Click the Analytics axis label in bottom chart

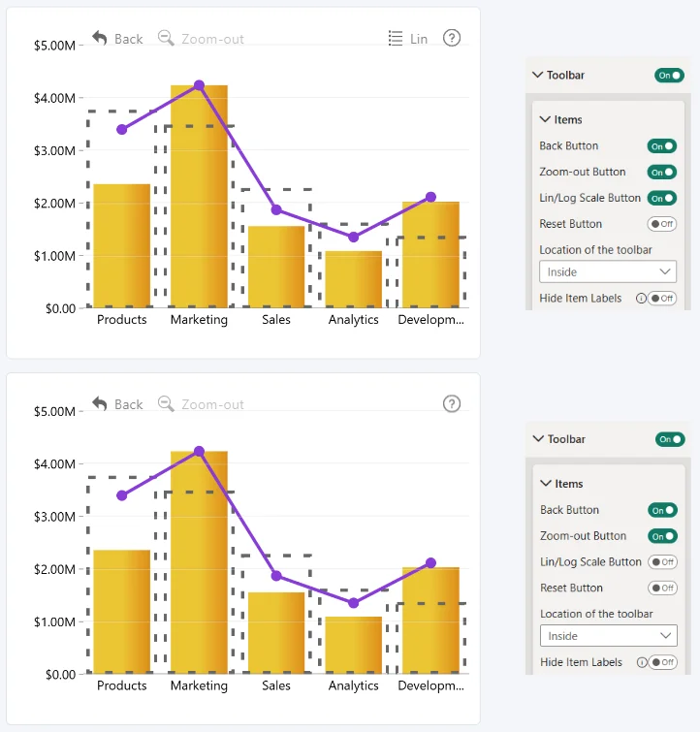coord(354,685)
